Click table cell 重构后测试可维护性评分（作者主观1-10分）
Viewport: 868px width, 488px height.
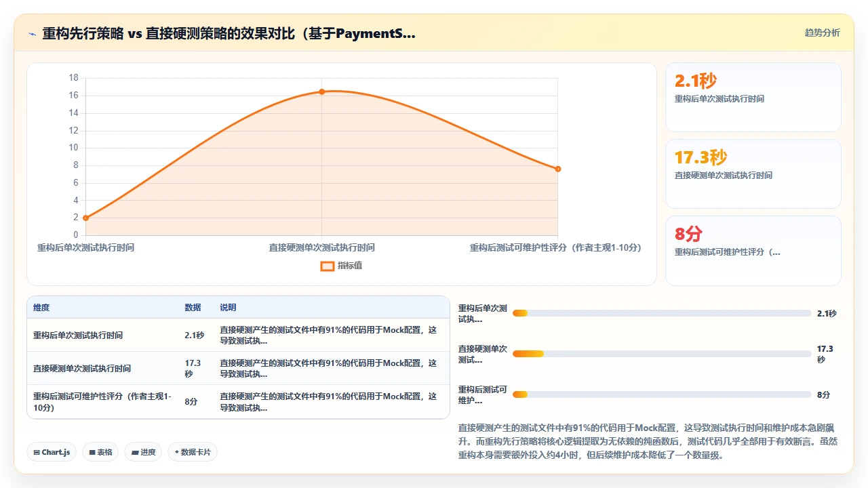point(102,402)
